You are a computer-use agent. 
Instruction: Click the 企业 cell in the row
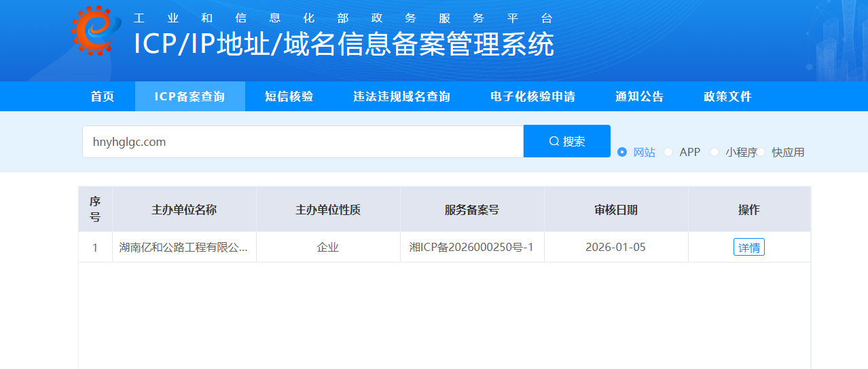328,248
